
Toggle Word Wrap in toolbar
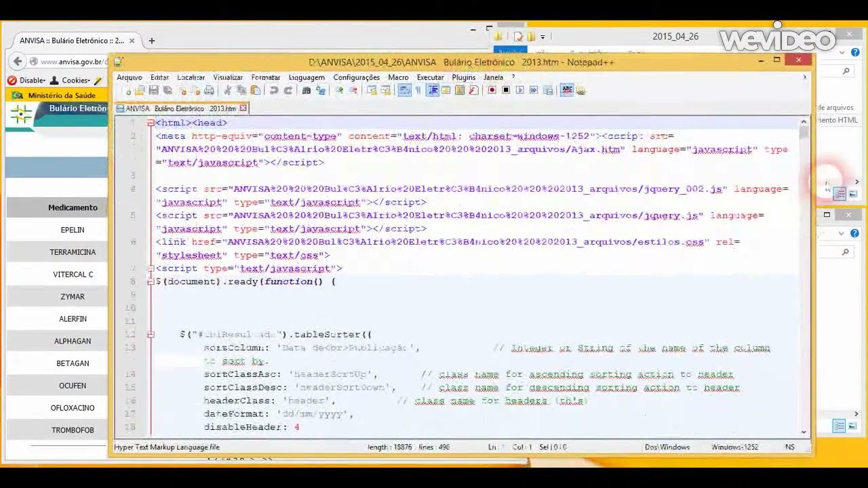(x=404, y=90)
